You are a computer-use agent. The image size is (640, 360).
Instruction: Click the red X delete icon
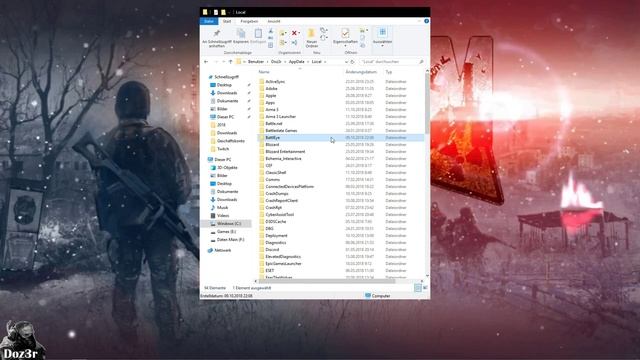tap(294, 33)
